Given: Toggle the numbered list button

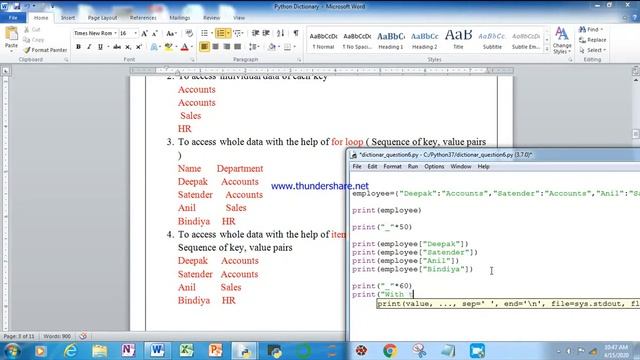Looking at the screenshot, I should point(221,33).
